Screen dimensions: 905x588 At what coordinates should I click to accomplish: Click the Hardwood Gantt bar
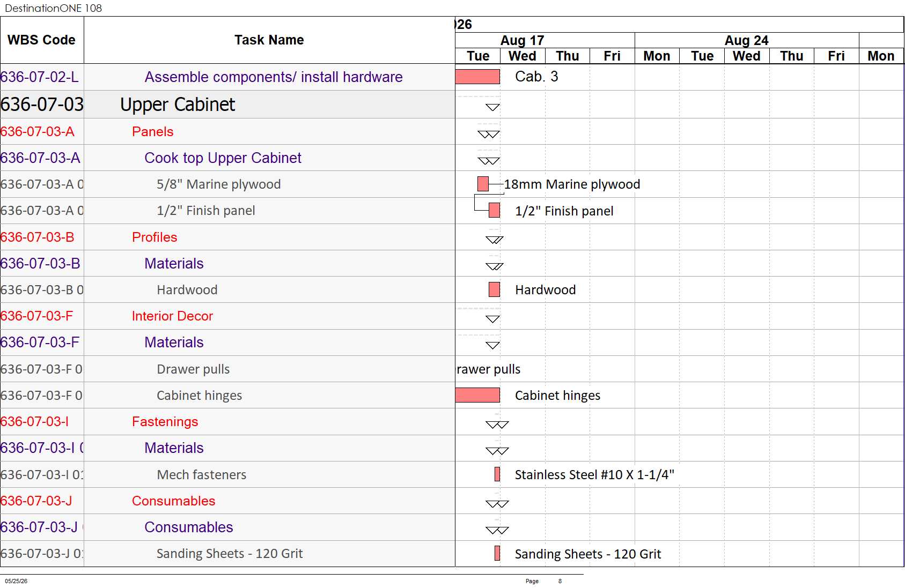pos(494,289)
